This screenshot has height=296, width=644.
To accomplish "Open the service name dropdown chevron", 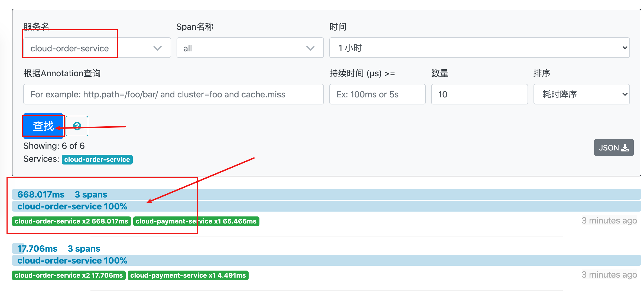I will click(x=157, y=48).
